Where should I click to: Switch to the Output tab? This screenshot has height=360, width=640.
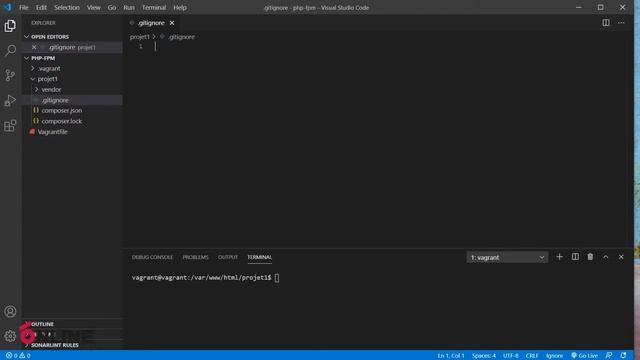tap(228, 257)
